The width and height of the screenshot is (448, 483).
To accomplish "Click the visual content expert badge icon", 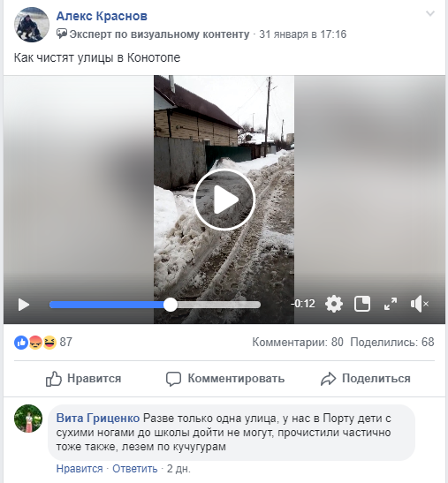I will (61, 34).
